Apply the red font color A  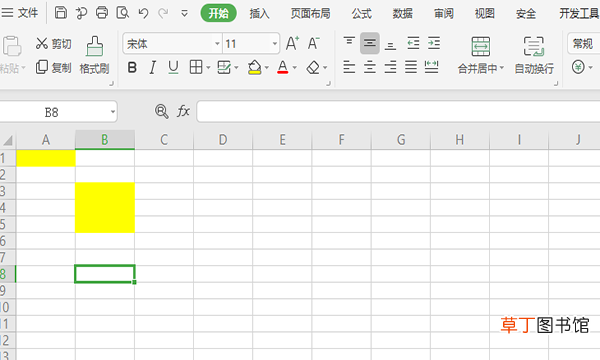tap(282, 67)
